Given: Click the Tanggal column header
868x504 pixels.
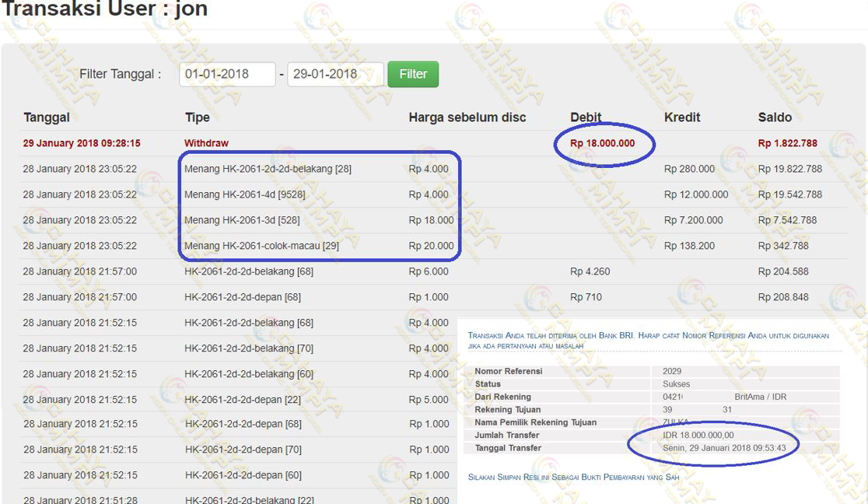Looking at the screenshot, I should (47, 117).
